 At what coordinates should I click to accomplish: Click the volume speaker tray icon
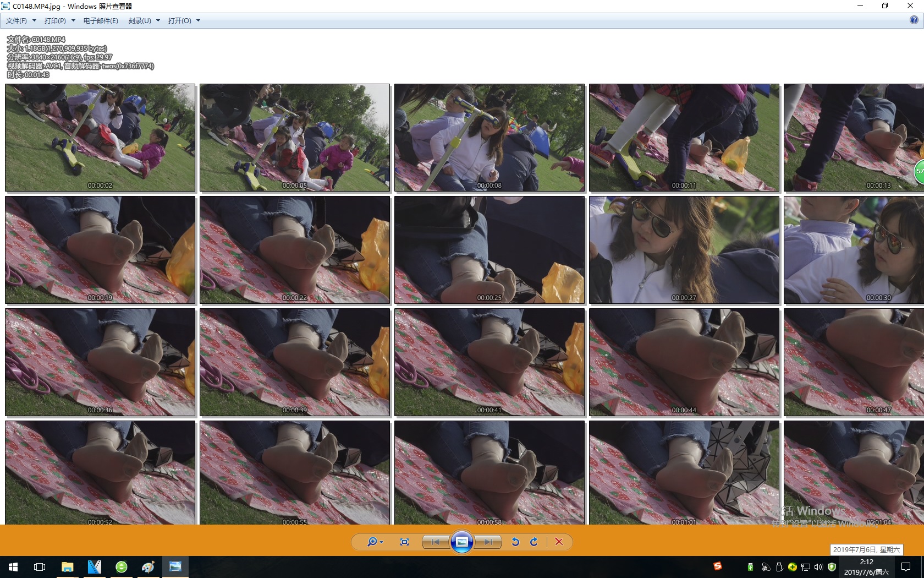pos(818,566)
